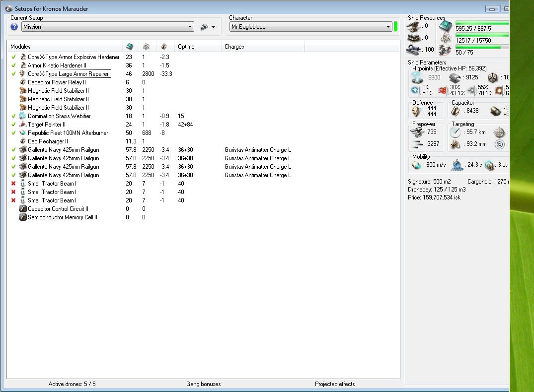Click the first Magnetic Field Stabilizer II icon

click(x=23, y=90)
